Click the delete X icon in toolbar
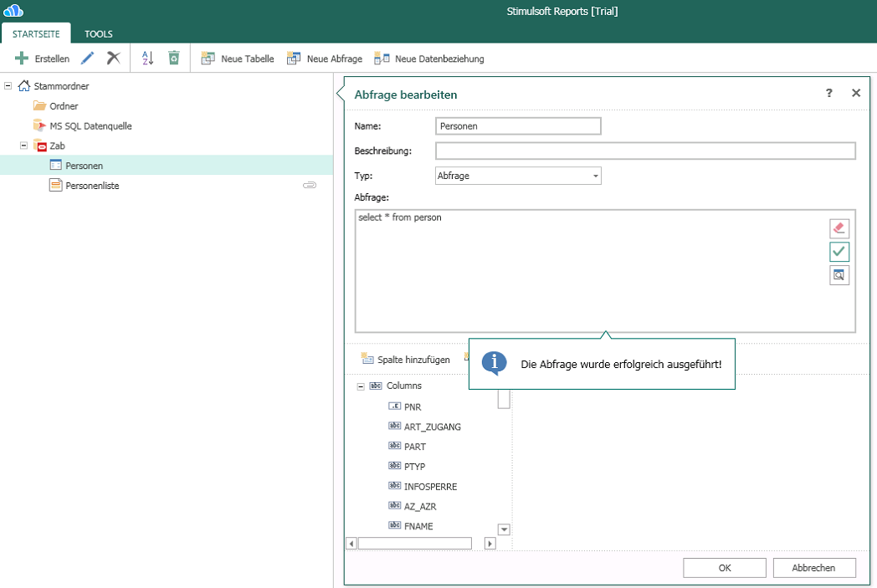Viewport: 877px width, 588px height. (114, 59)
